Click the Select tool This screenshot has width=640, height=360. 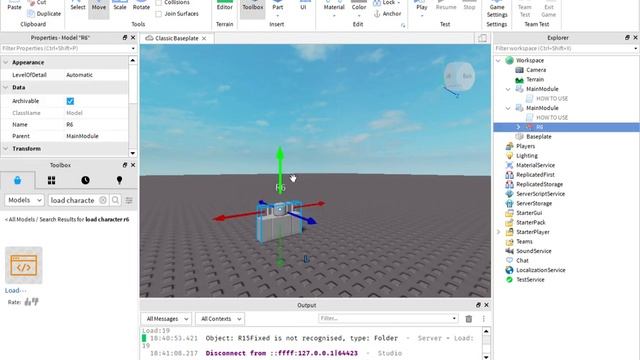(78, 7)
